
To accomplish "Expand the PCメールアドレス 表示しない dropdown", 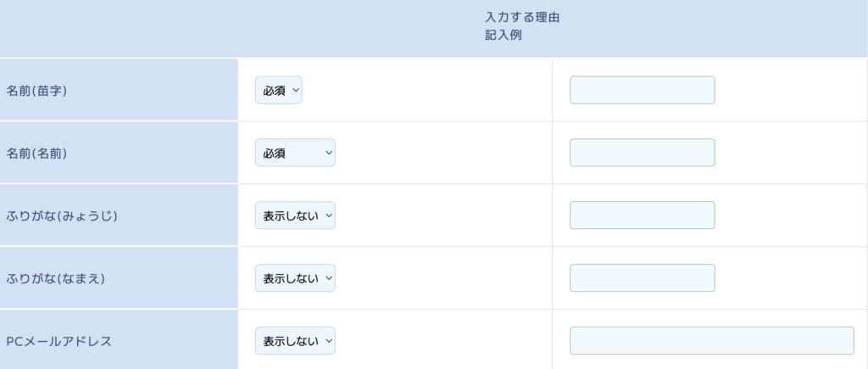I will [x=295, y=341].
